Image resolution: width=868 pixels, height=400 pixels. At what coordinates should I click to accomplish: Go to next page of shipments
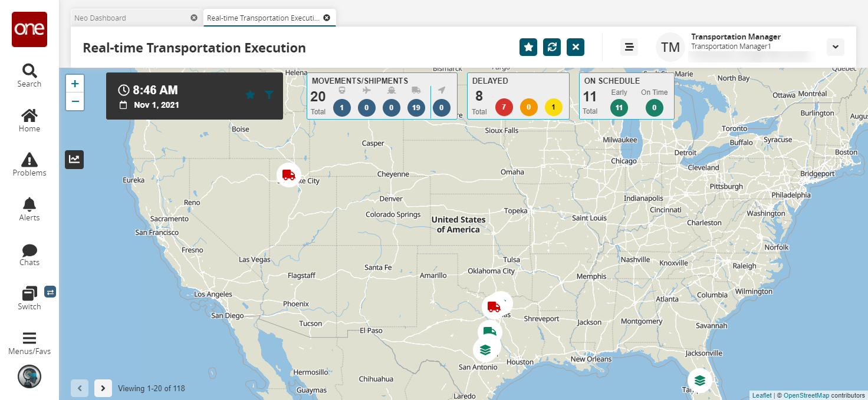pos(103,388)
